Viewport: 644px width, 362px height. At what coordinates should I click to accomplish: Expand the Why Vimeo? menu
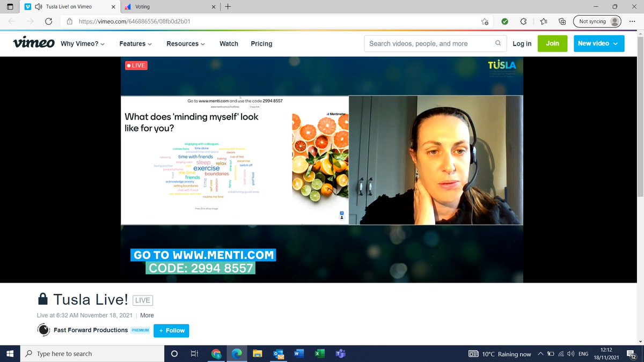[83, 43]
